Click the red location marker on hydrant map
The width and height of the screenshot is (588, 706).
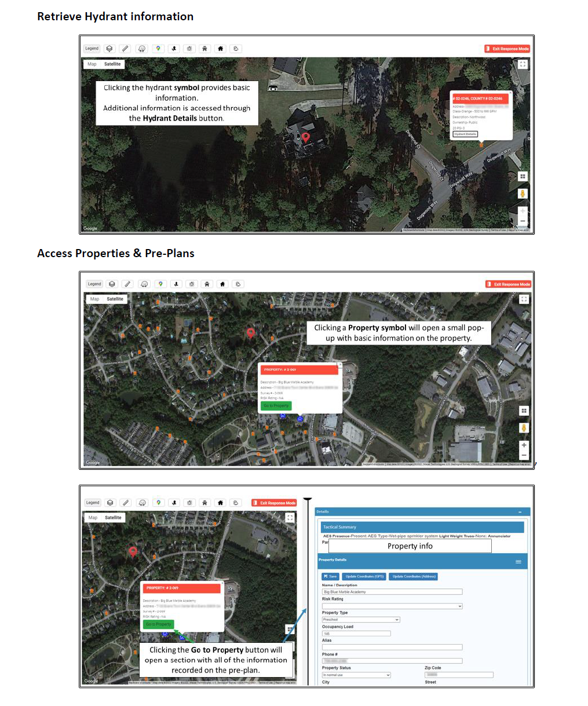click(306, 138)
